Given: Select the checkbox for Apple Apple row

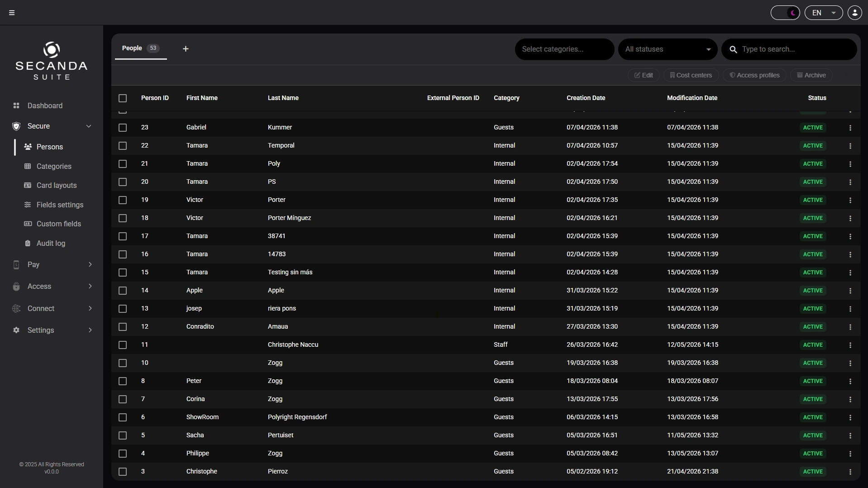Looking at the screenshot, I should 123,291.
